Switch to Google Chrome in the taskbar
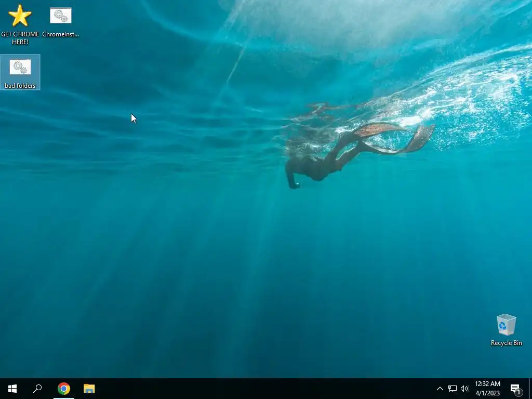 tap(64, 389)
